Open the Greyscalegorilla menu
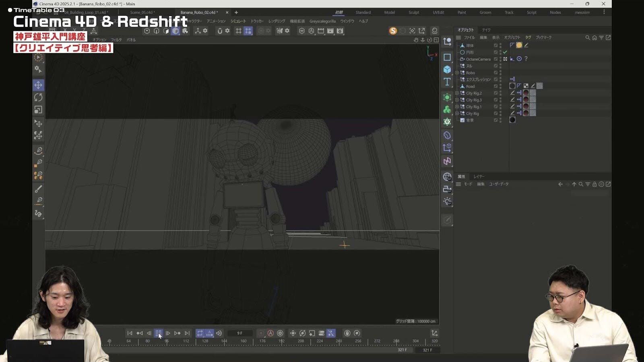Image resolution: width=644 pixels, height=362 pixels. tap(322, 21)
